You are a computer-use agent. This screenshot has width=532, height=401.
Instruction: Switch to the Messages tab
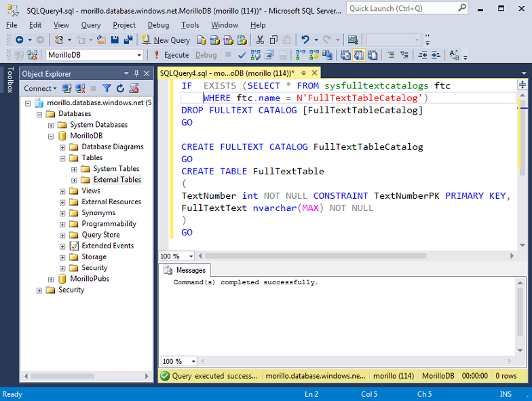[185, 270]
